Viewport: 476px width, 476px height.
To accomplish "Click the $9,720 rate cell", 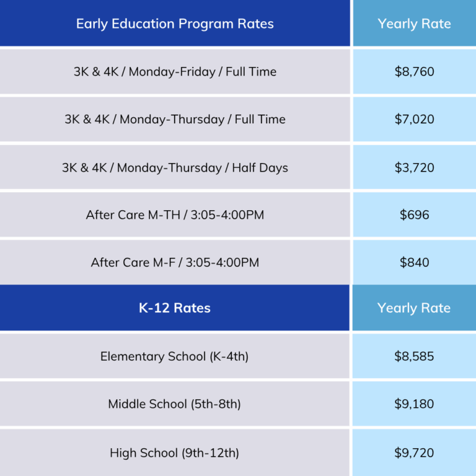I will (x=414, y=453).
